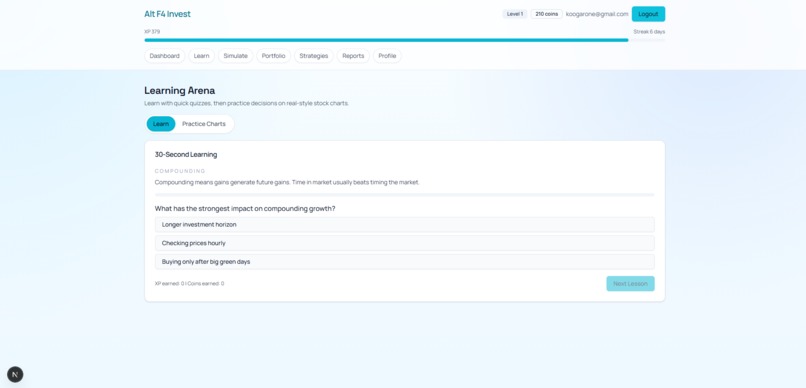Viewport: 806px width, 388px height.
Task: Click the Streak 6 days label
Action: point(649,32)
